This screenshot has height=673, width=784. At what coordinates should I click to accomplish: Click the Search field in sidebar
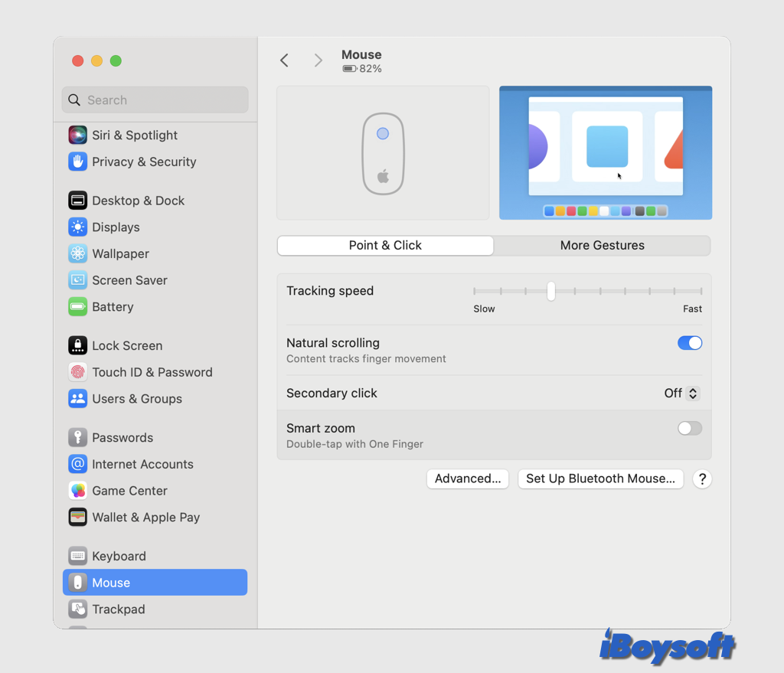pos(155,100)
